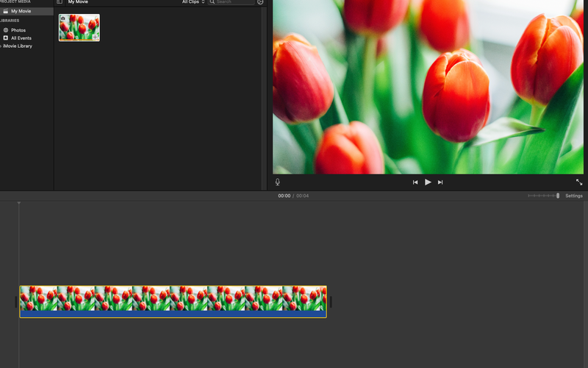This screenshot has height=368, width=588.
Task: Click the 00:04 total duration
Action: click(x=303, y=196)
